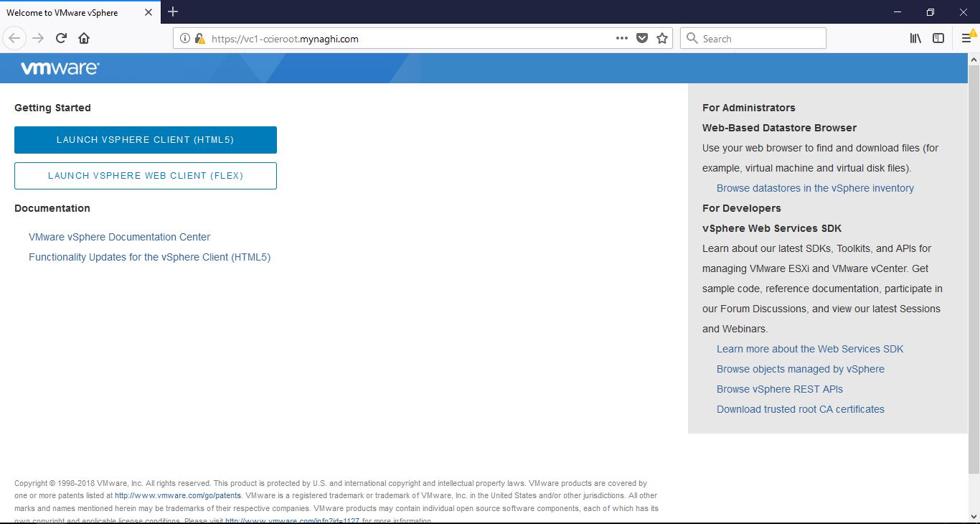Launch vSphere Client (HTML5) button
Screen dimensions: 980x524
(x=146, y=140)
